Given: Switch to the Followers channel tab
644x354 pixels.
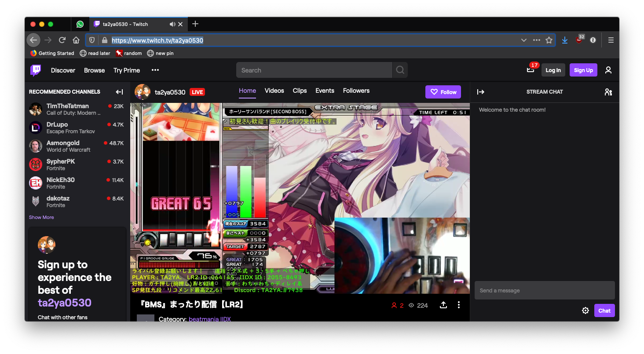Looking at the screenshot, I should point(356,91).
